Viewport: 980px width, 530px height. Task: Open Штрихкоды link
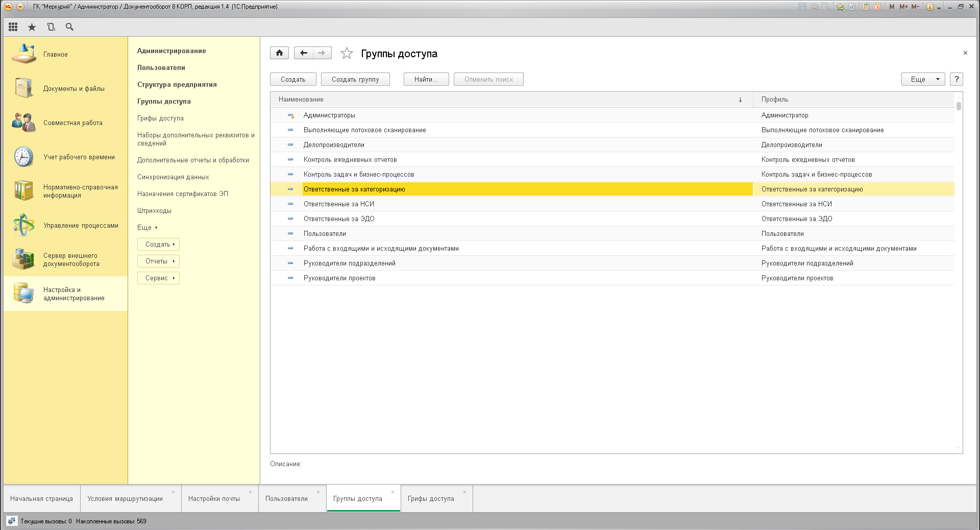tap(154, 210)
